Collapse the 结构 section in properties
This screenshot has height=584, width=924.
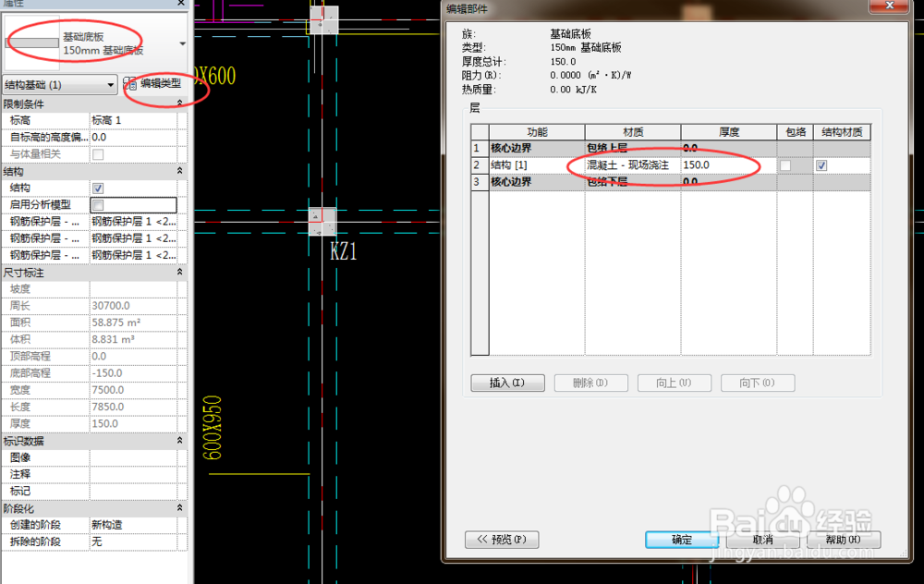(x=180, y=171)
